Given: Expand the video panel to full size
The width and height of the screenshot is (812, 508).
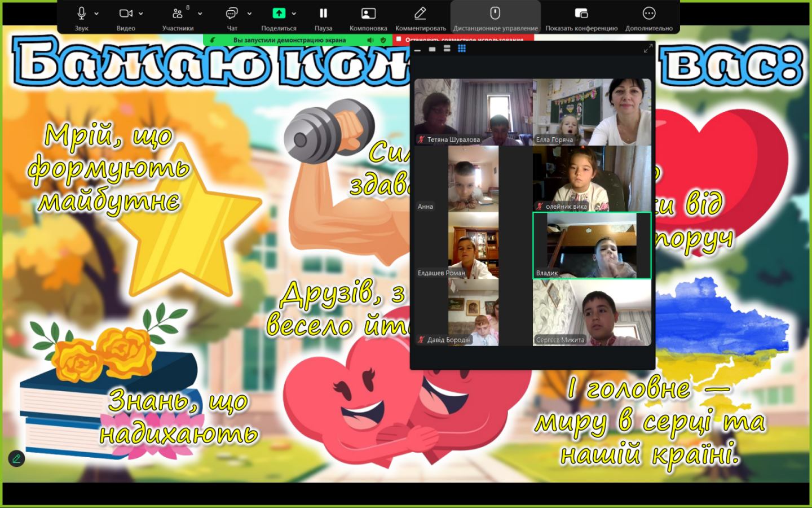Looking at the screenshot, I should coord(648,49).
